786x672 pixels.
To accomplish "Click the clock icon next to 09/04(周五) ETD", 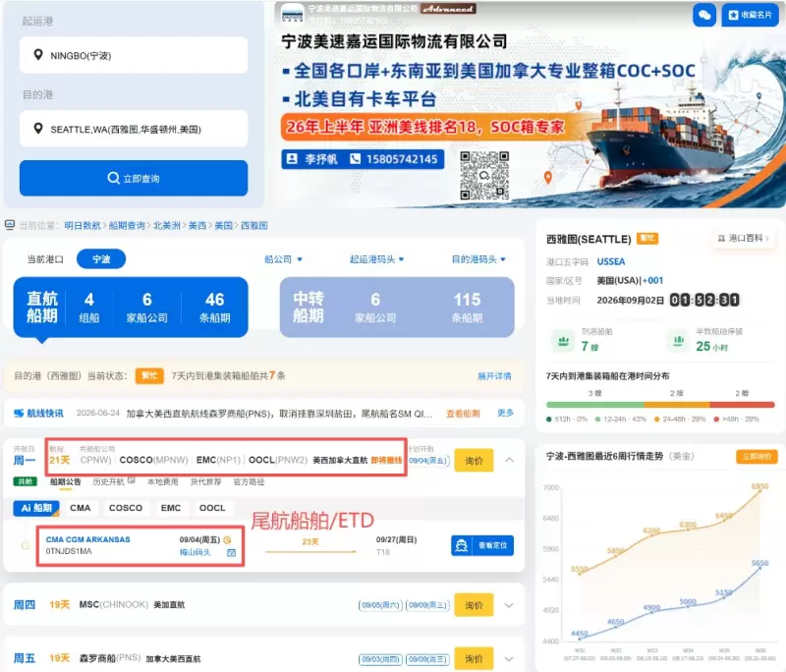I will [227, 539].
